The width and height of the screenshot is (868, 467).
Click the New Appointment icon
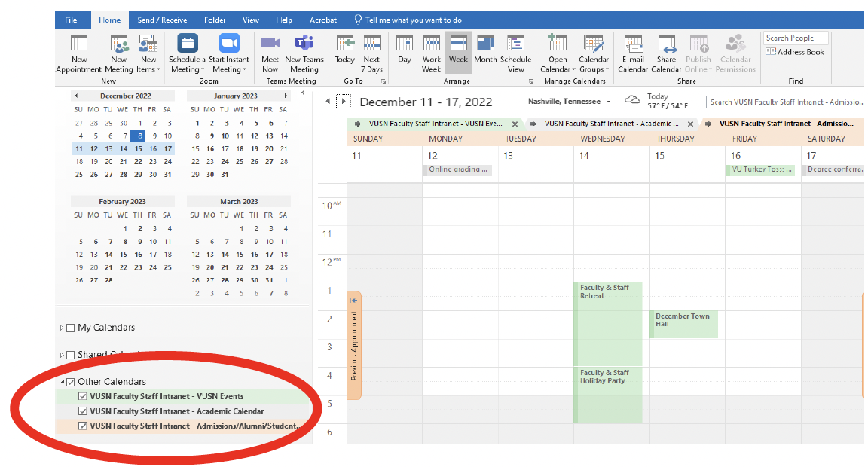[x=78, y=45]
